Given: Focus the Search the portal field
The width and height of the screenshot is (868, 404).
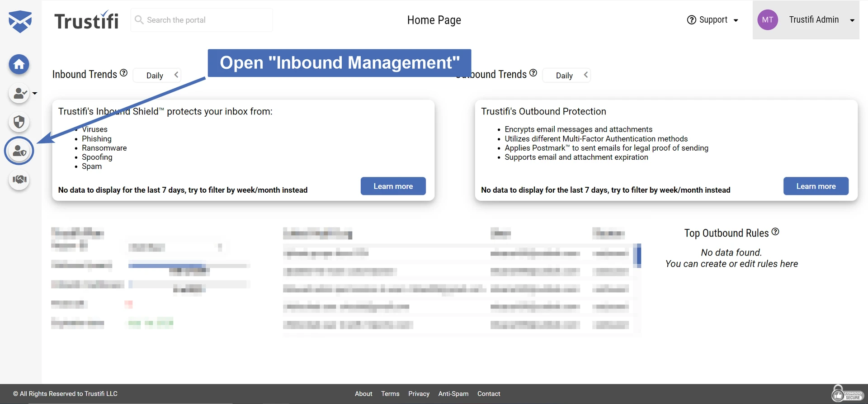Looking at the screenshot, I should click(x=202, y=20).
